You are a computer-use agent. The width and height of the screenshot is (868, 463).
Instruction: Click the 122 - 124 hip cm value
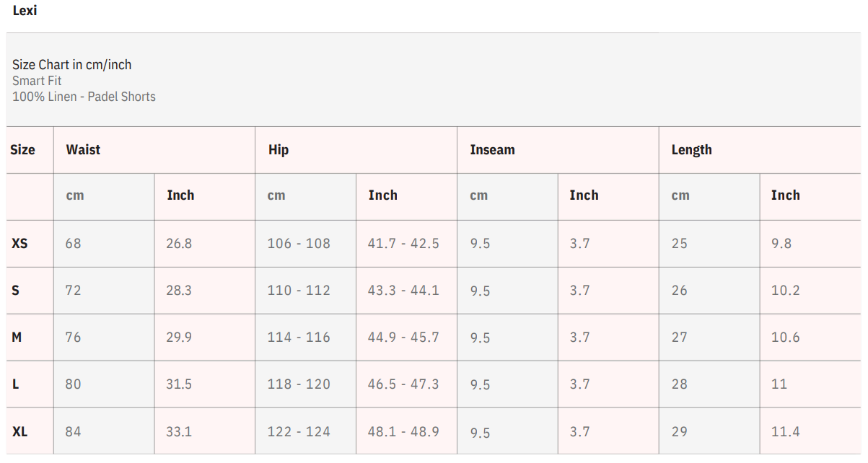[299, 432]
